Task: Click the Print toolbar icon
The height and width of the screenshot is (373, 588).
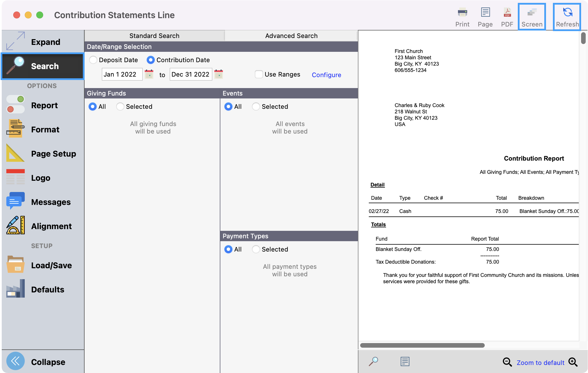Action: pos(462,17)
